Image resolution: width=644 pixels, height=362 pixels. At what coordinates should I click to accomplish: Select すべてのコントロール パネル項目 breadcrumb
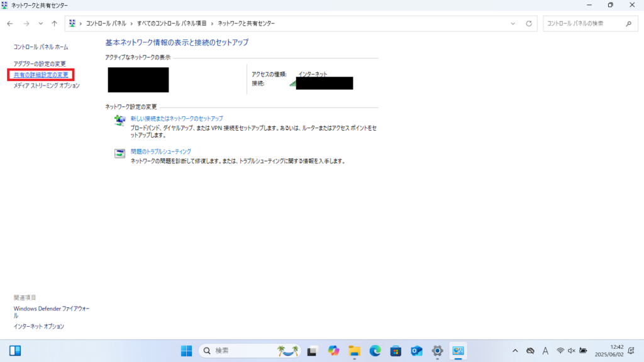(x=172, y=23)
